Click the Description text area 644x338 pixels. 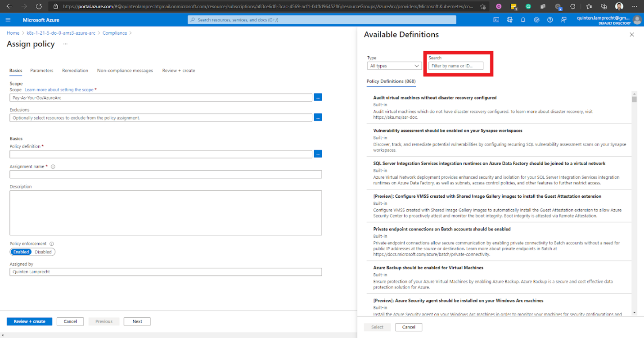click(166, 213)
